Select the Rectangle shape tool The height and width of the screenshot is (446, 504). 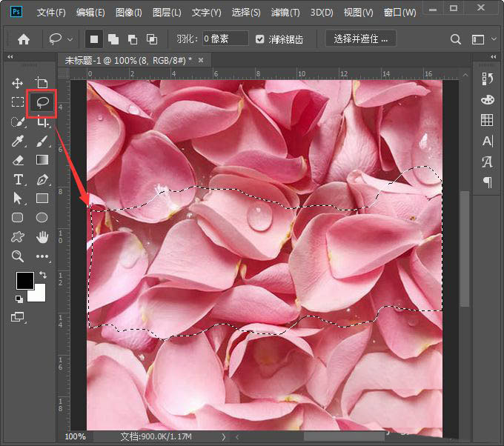(x=42, y=199)
